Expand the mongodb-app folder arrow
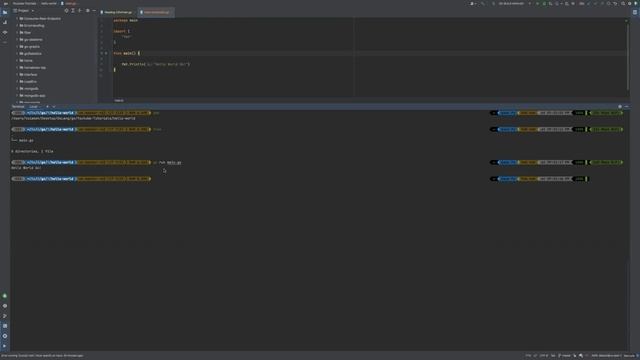This screenshot has height=360, width=640. pos(17,96)
